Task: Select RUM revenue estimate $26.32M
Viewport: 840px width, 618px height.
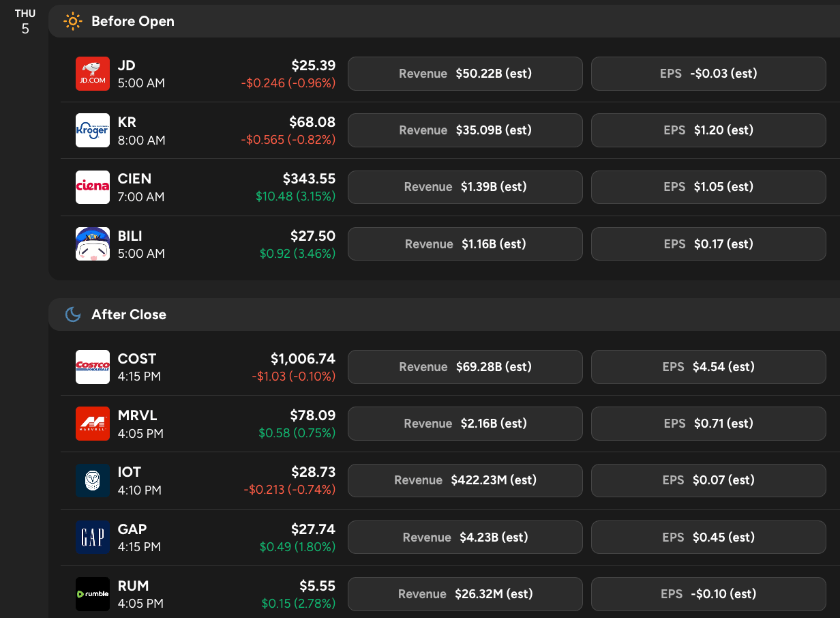Action: pyautogui.click(x=465, y=594)
